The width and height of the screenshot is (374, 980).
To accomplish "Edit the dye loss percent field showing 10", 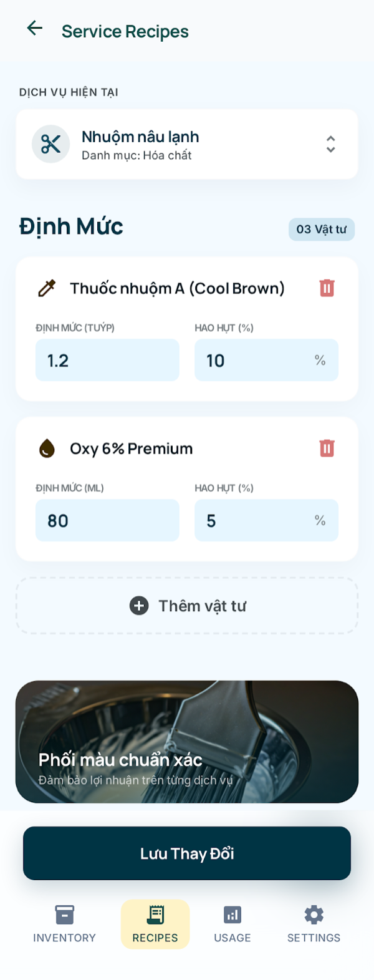I will point(266,361).
